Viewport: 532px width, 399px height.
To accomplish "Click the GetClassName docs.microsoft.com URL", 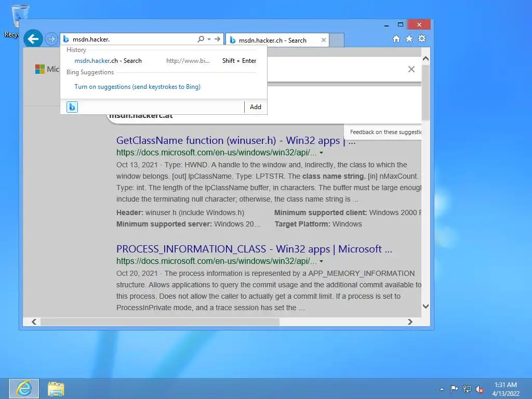I will tap(217, 153).
